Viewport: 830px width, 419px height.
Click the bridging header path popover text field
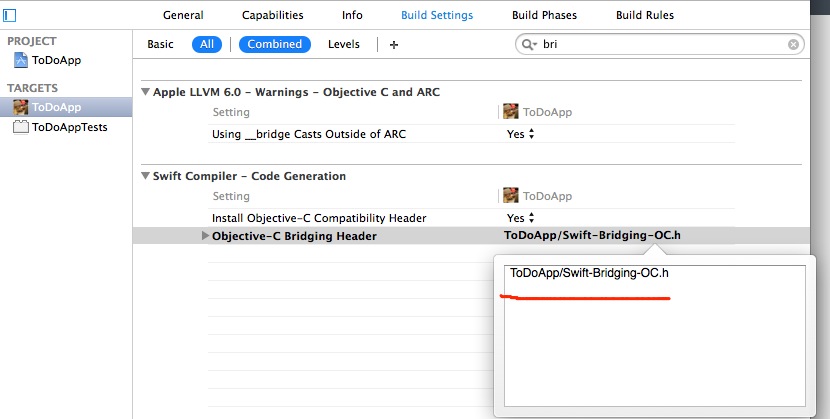click(655, 336)
